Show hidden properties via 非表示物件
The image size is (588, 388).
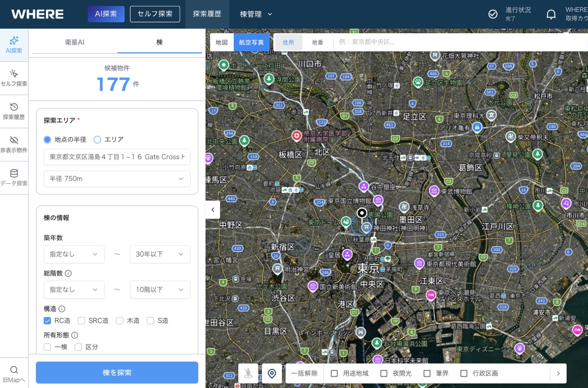pyautogui.click(x=14, y=145)
